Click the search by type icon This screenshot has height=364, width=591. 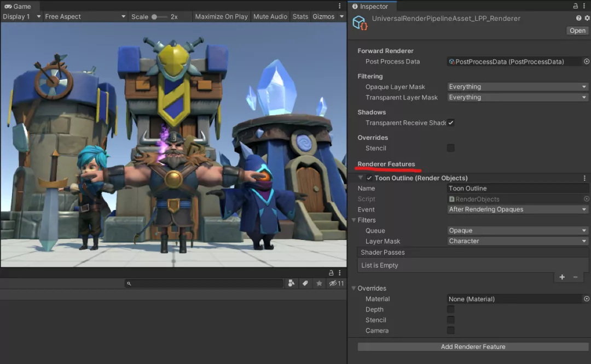(291, 284)
